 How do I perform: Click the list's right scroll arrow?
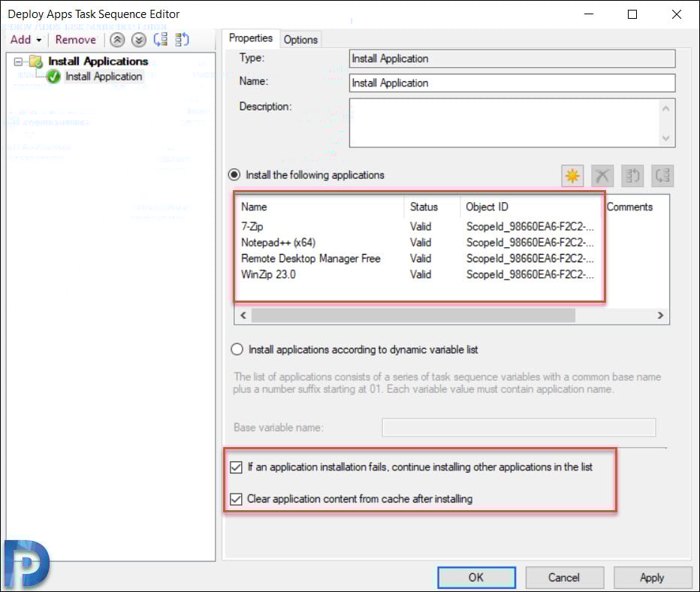660,316
